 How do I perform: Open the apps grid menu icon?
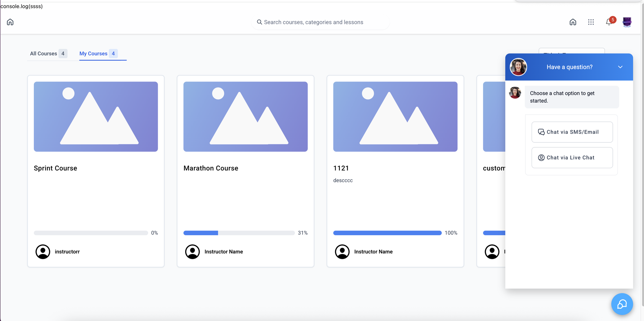tap(591, 22)
